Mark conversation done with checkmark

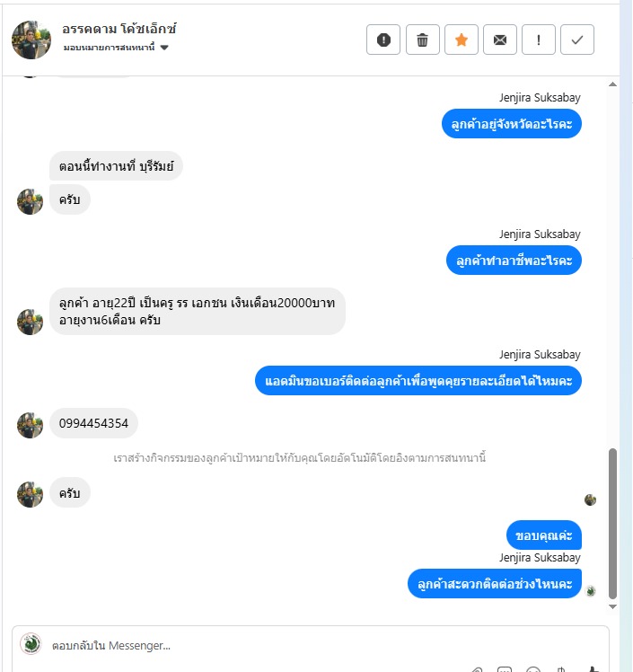[x=577, y=40]
